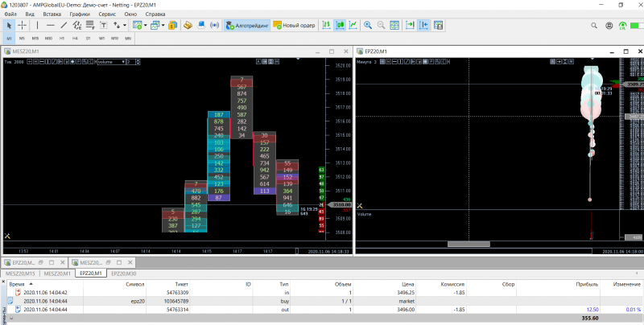Click the new chart icon
Image resolution: width=644 pixels, height=325 pixels.
pyautogui.click(x=137, y=26)
